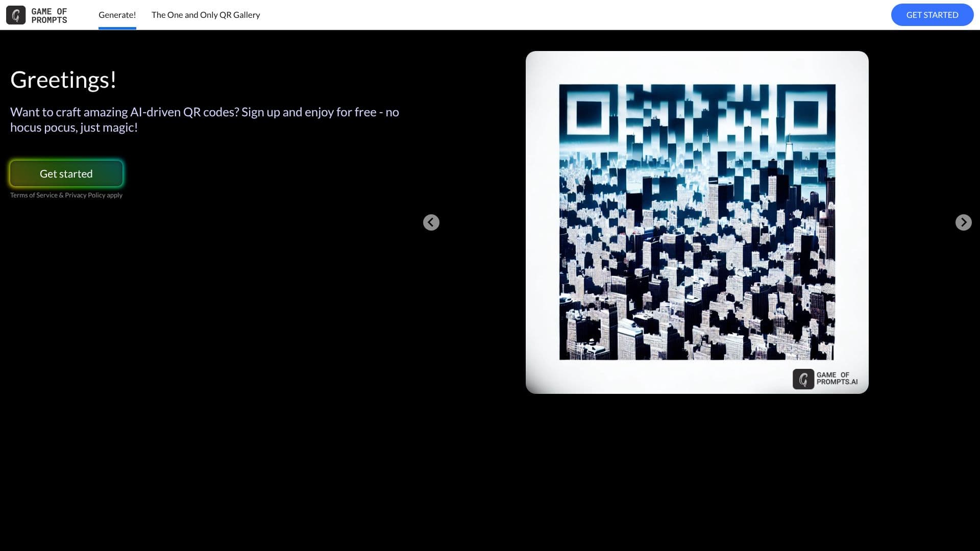Click the GAME OF PROMPTS header text
The height and width of the screenshot is (551, 980).
pos(49,15)
